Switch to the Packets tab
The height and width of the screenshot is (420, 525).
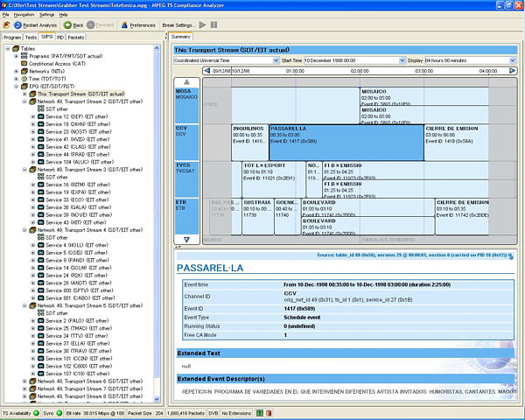tap(76, 38)
